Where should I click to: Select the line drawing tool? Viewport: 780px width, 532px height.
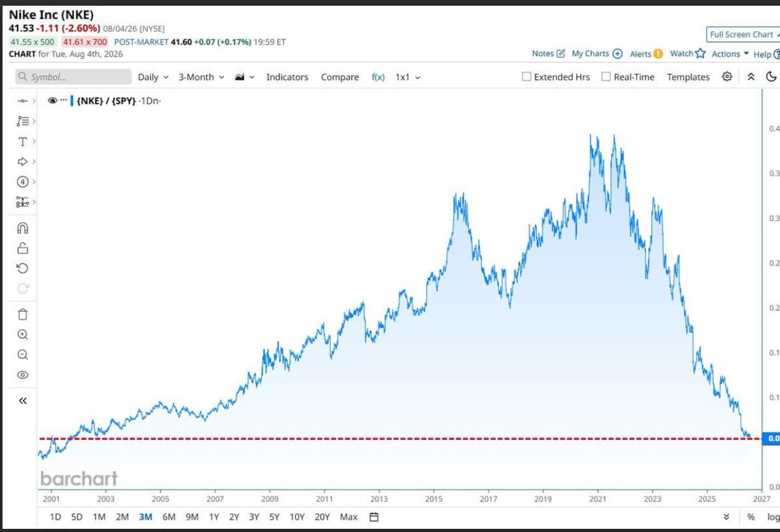(23, 101)
